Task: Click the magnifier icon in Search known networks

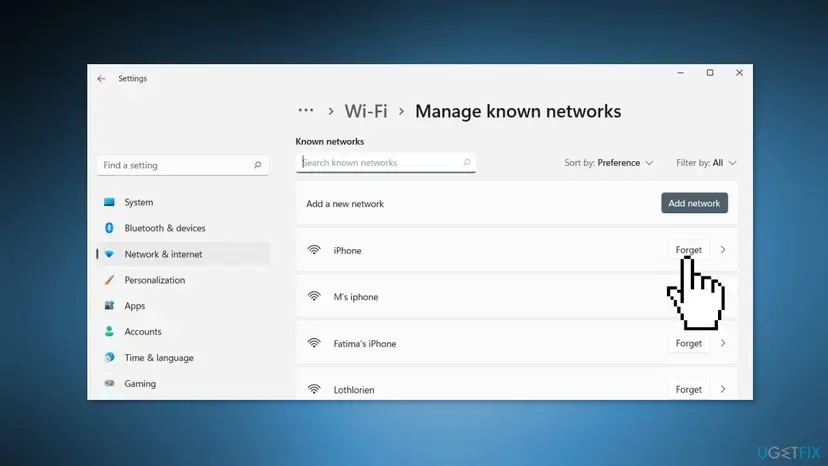Action: pos(467,163)
